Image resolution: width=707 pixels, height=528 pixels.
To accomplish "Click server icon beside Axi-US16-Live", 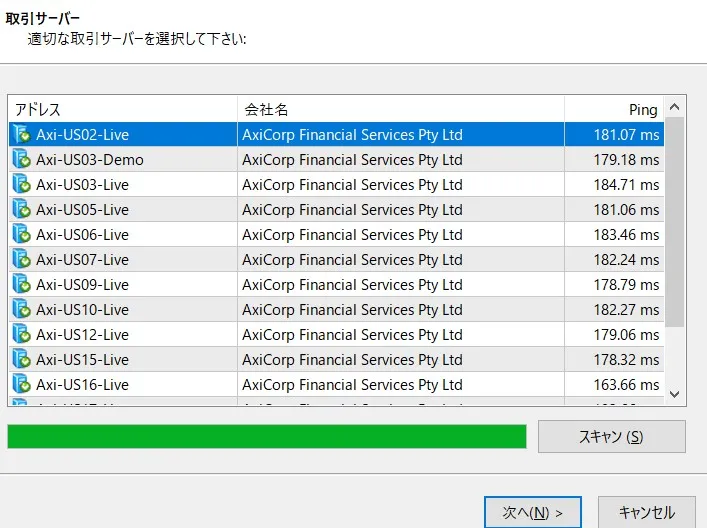I will coord(21,385).
